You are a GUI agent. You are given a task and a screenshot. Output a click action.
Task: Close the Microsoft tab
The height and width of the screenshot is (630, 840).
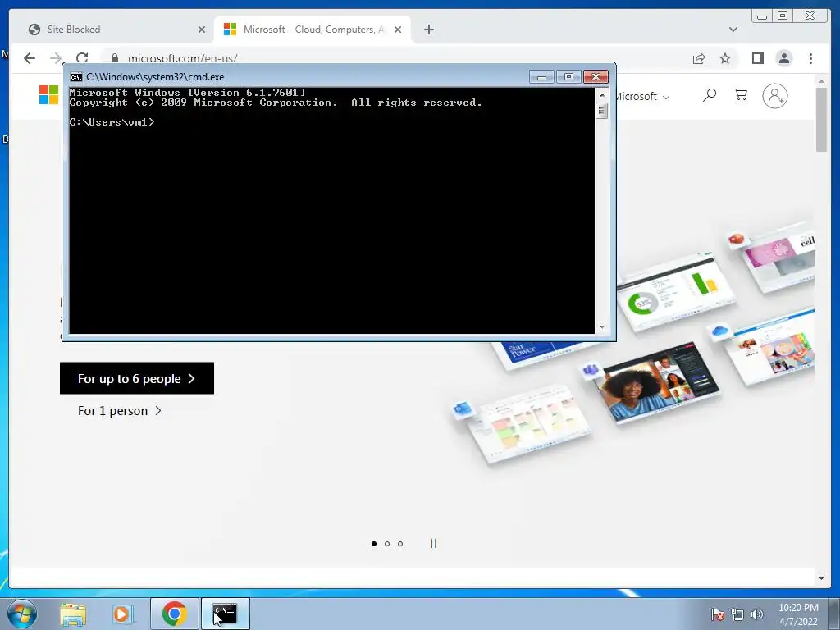click(398, 30)
